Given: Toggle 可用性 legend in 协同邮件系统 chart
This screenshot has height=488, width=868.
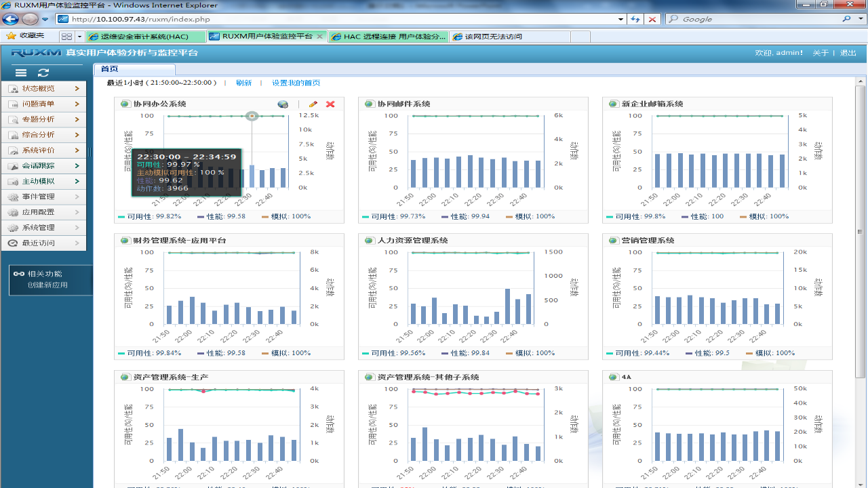Looking at the screenshot, I should (x=393, y=216).
